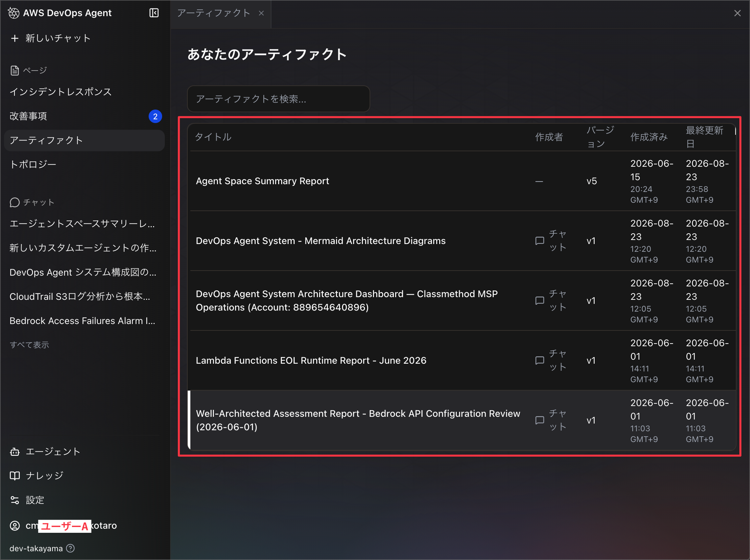Close the panel with the top-right X

point(738,13)
